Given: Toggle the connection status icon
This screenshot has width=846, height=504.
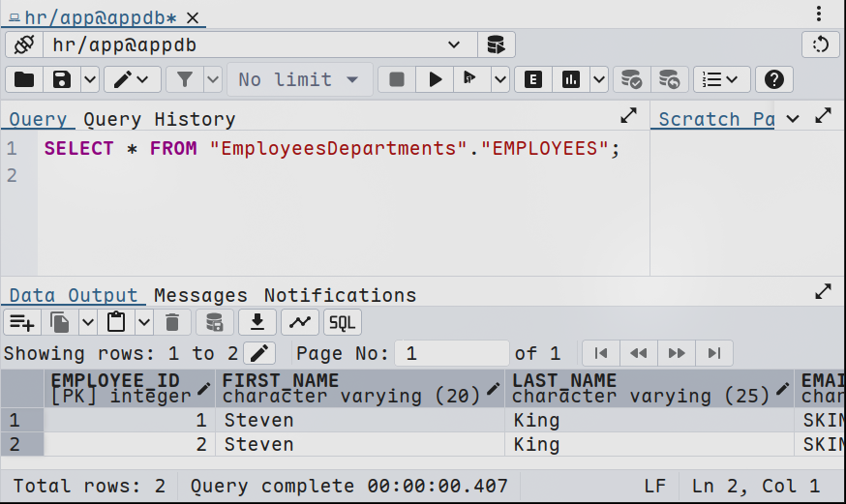Looking at the screenshot, I should pyautogui.click(x=24, y=44).
